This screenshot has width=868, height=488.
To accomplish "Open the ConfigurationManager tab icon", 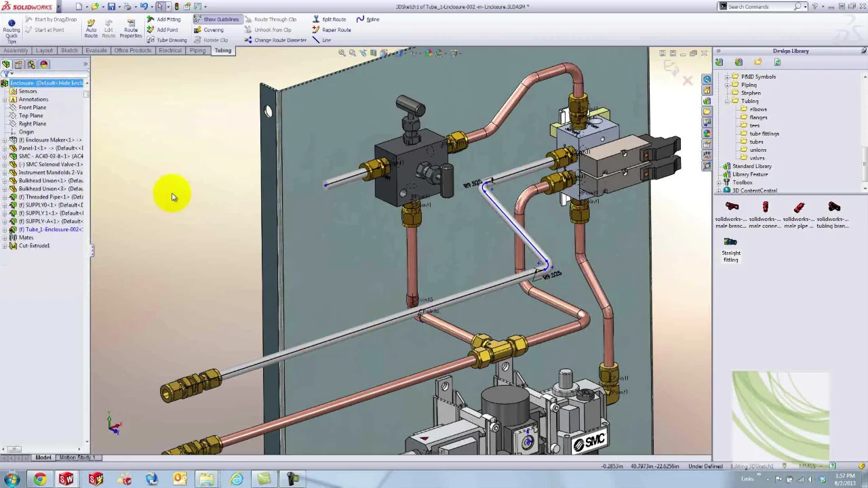I will (31, 64).
